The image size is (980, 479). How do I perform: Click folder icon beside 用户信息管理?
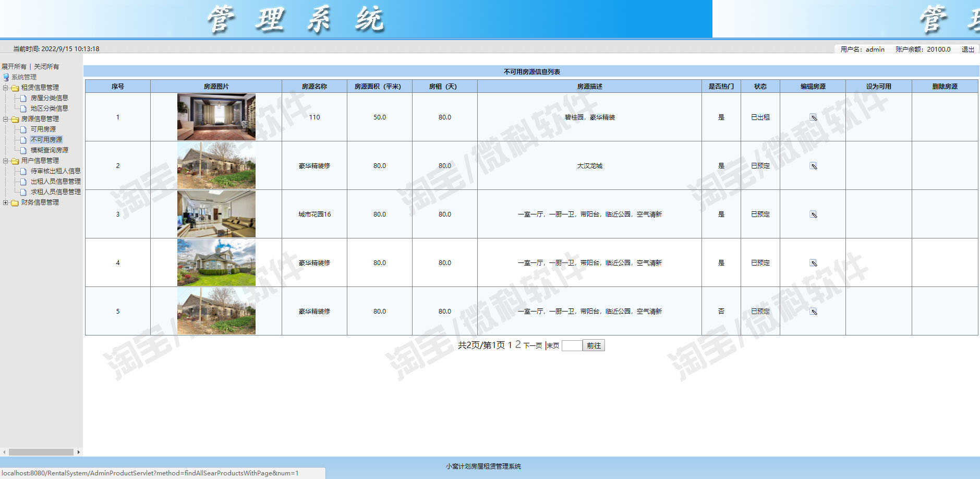click(15, 161)
